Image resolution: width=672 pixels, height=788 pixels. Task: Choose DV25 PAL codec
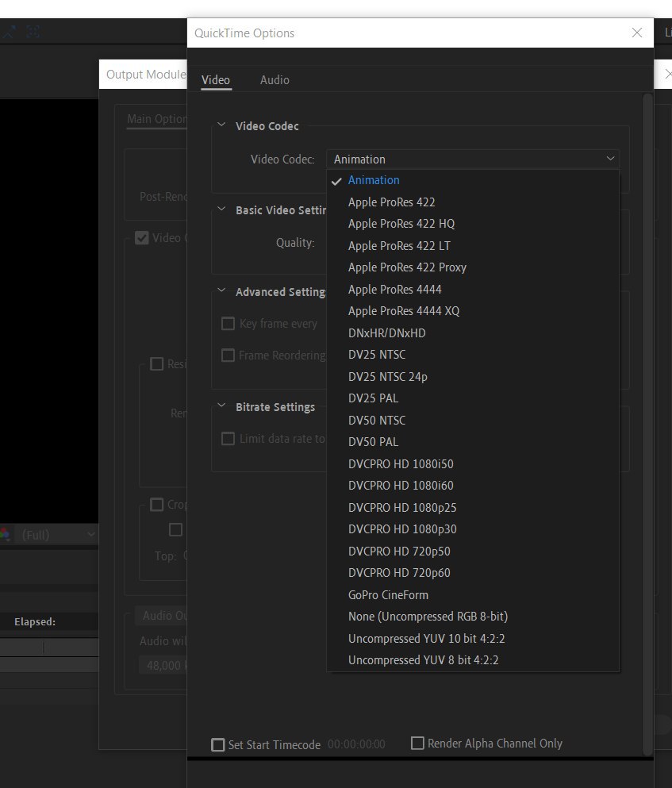coord(473,398)
